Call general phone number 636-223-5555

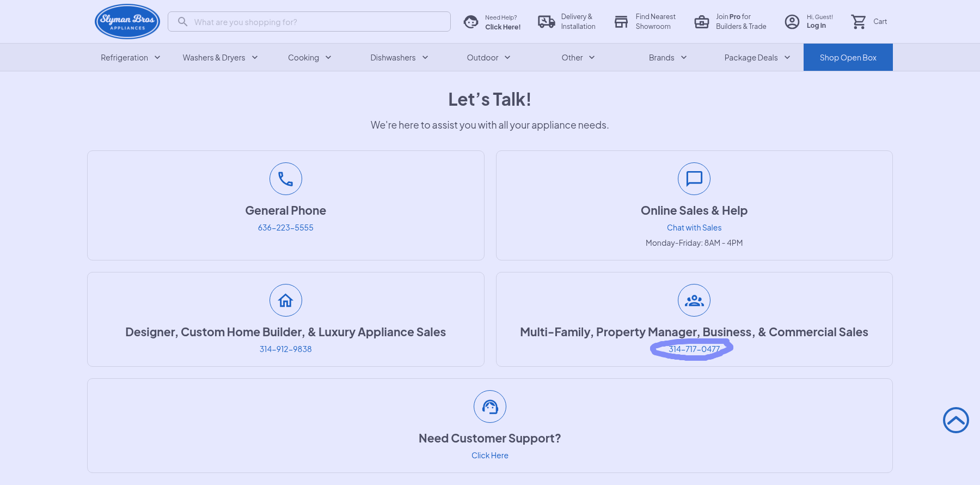pyautogui.click(x=286, y=228)
